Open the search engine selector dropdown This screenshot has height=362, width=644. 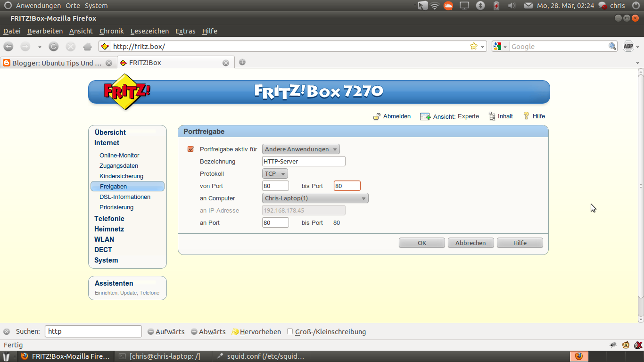[500, 46]
